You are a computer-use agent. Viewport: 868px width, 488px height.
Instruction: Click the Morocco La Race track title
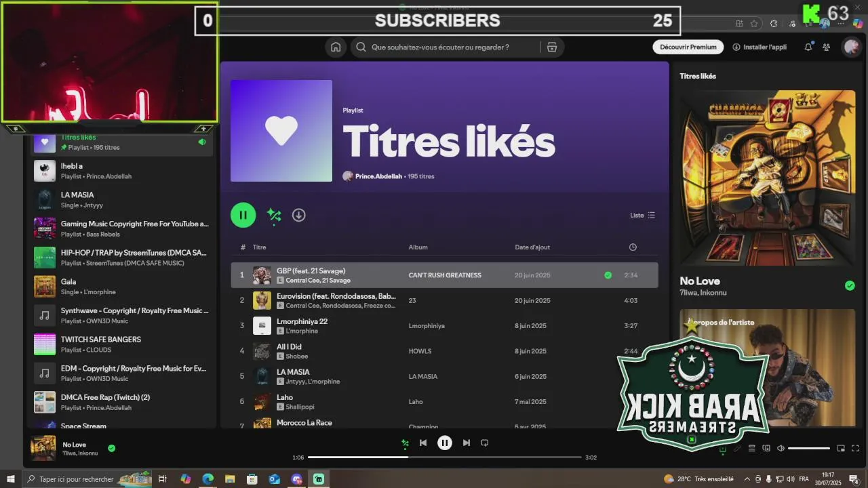304,422
